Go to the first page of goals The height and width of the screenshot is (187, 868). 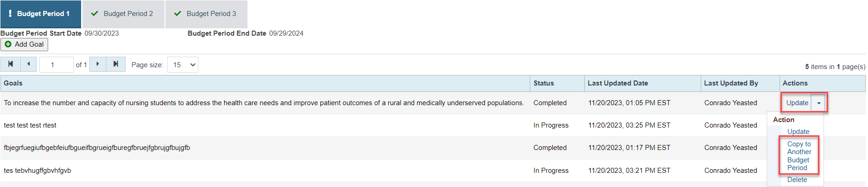(x=10, y=64)
